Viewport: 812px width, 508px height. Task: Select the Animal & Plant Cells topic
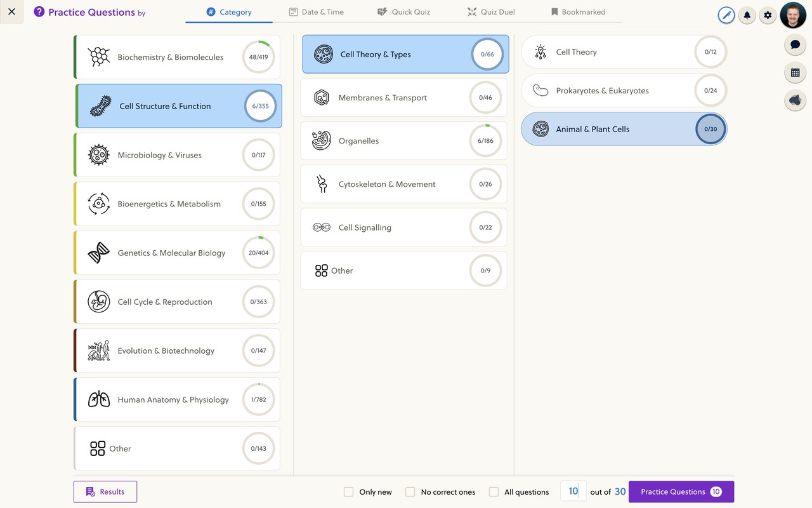(624, 129)
